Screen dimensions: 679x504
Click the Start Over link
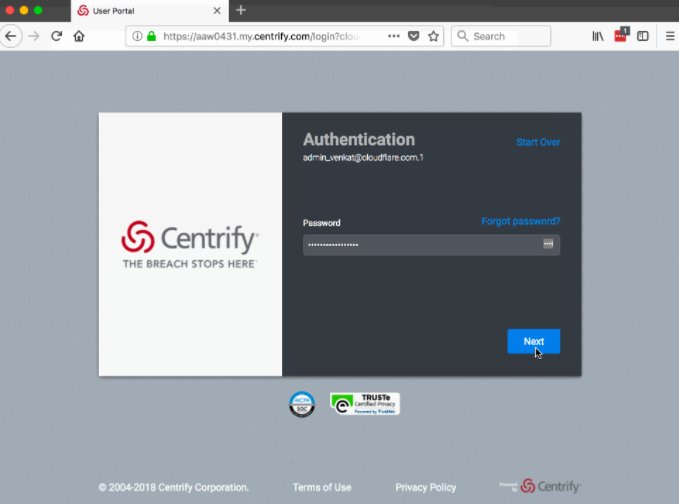point(538,142)
